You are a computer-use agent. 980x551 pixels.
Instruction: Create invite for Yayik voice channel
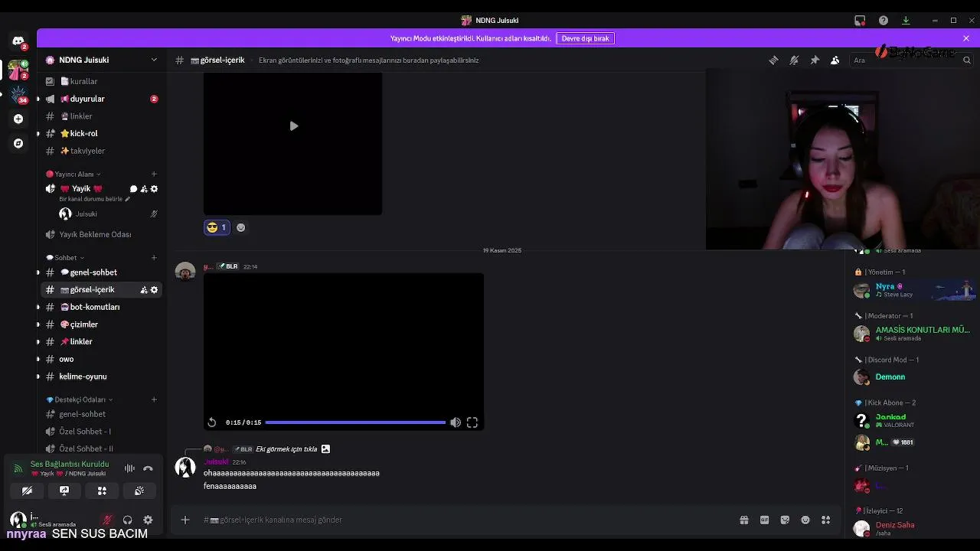[x=144, y=189]
